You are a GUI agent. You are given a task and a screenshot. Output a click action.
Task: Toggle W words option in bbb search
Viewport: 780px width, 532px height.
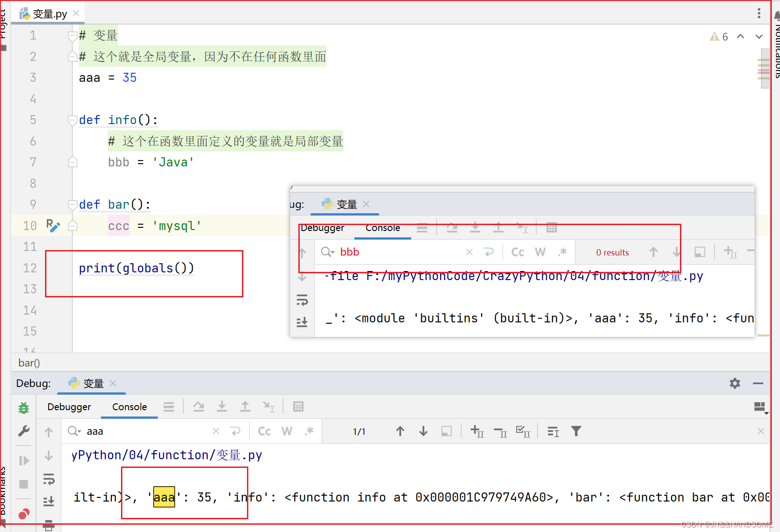(540, 252)
